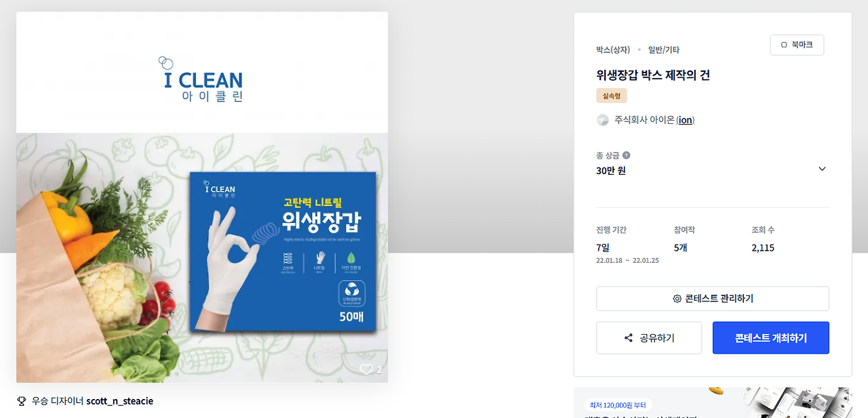
Task: Open the 박스(상자) category link
Action: pos(613,49)
